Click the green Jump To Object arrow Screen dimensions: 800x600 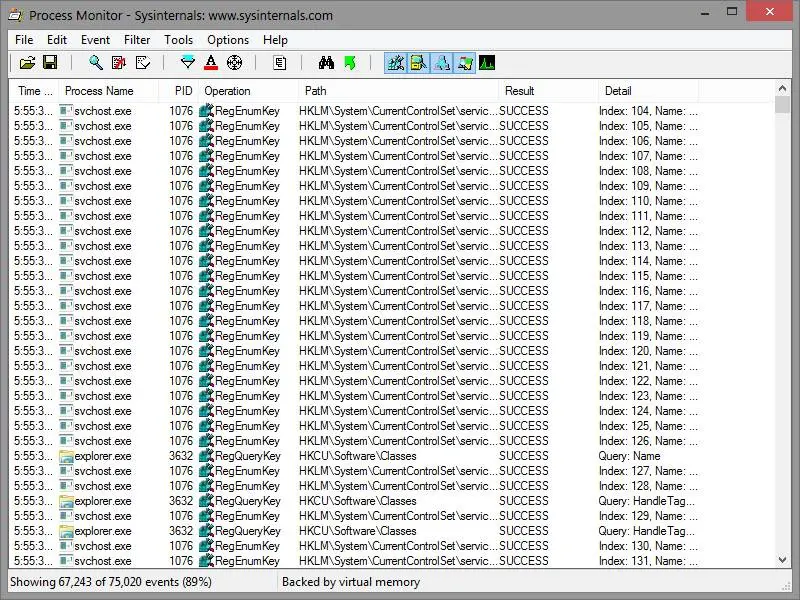(349, 63)
